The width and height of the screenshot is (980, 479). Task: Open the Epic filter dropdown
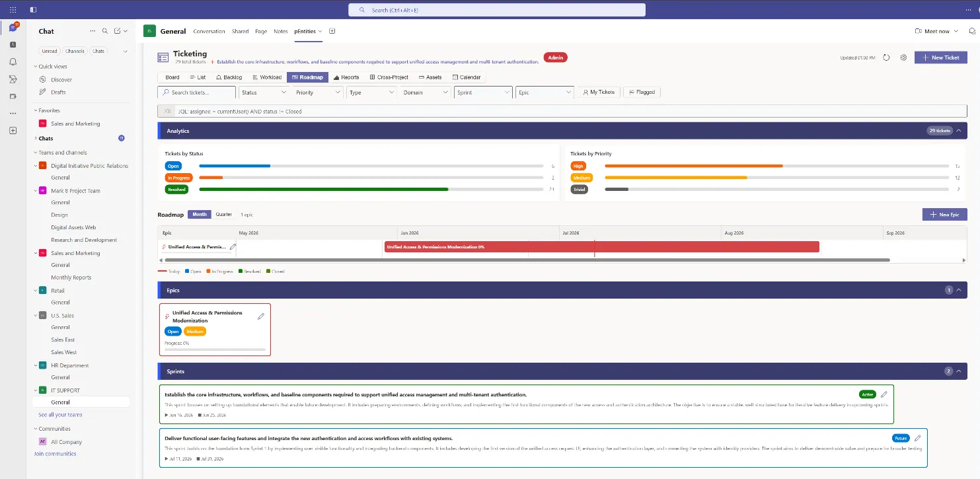(x=545, y=92)
